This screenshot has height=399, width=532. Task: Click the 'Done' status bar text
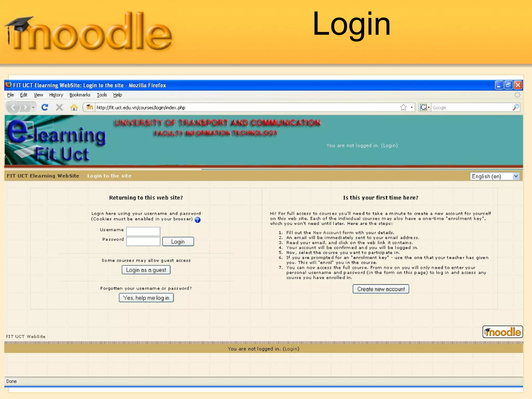[11, 381]
